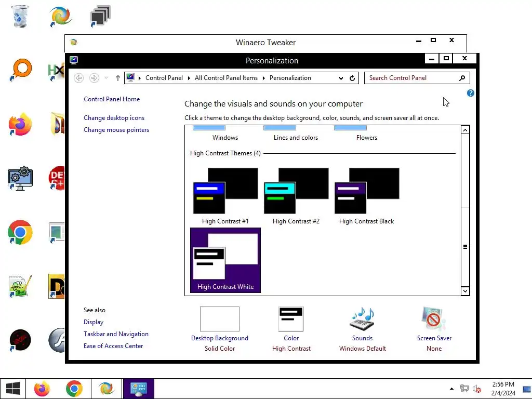Show hidden tray icons arrow
The height and width of the screenshot is (399, 532).
(x=451, y=389)
